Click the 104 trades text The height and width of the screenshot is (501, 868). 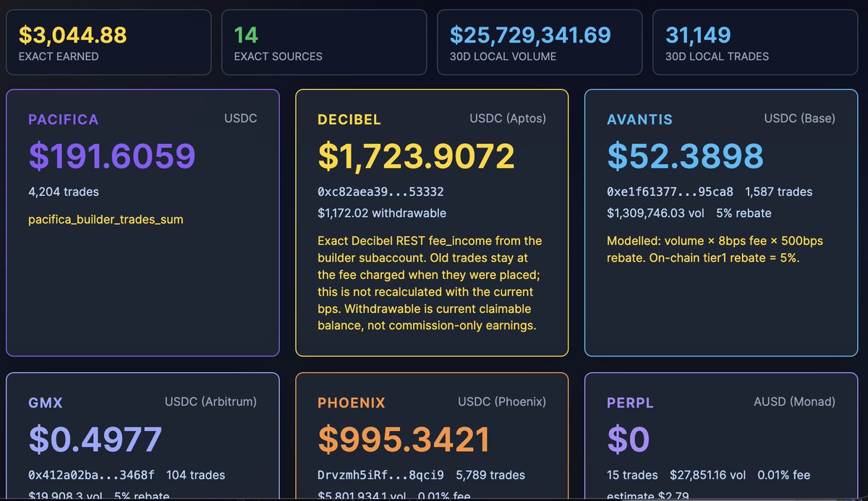click(195, 475)
